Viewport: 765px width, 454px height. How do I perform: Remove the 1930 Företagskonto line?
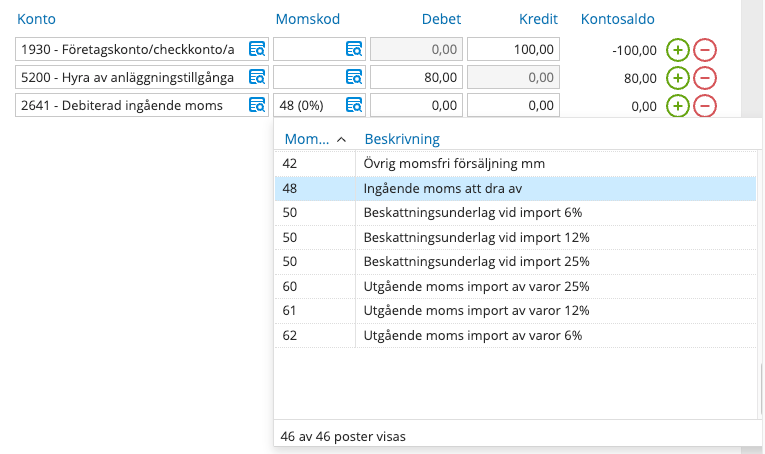(x=705, y=50)
